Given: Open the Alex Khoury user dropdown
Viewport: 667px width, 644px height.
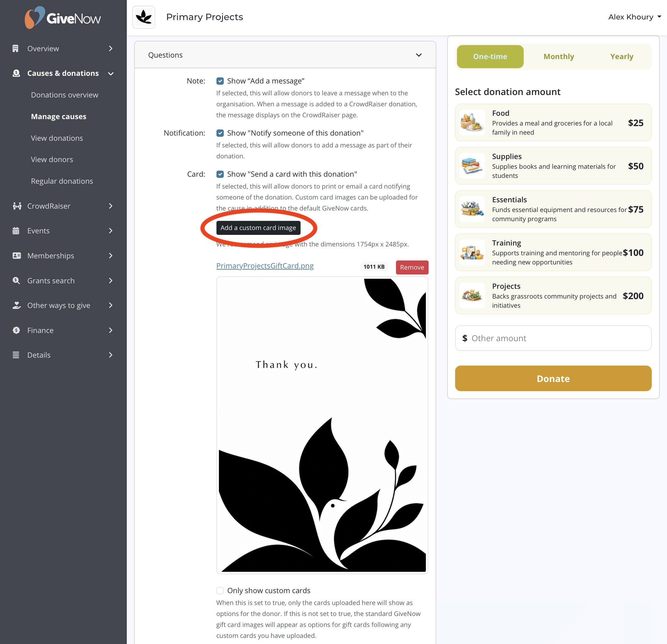Looking at the screenshot, I should click(x=635, y=17).
